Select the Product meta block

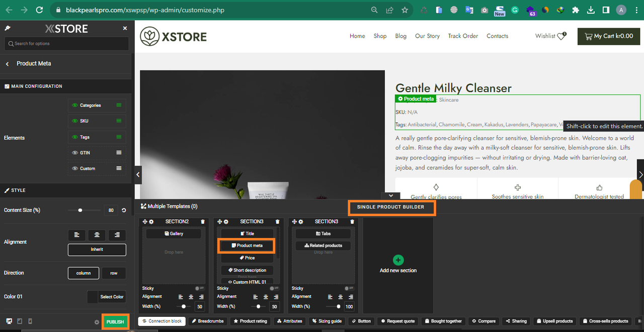click(247, 245)
